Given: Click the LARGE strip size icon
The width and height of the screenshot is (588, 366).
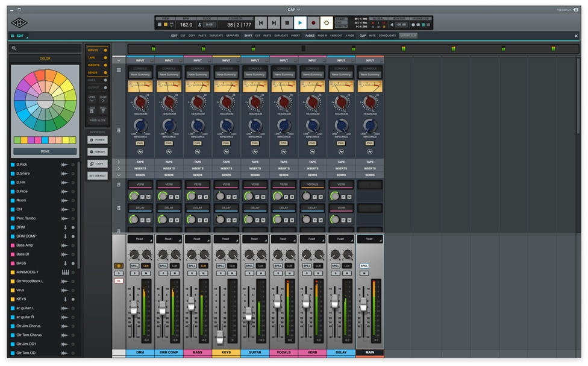Looking at the screenshot, I should coord(92,111).
